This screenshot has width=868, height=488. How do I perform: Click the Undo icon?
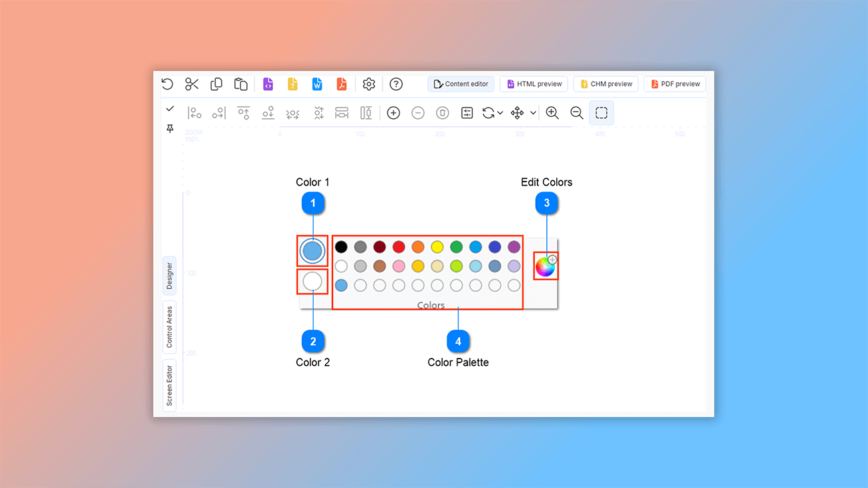(x=167, y=84)
